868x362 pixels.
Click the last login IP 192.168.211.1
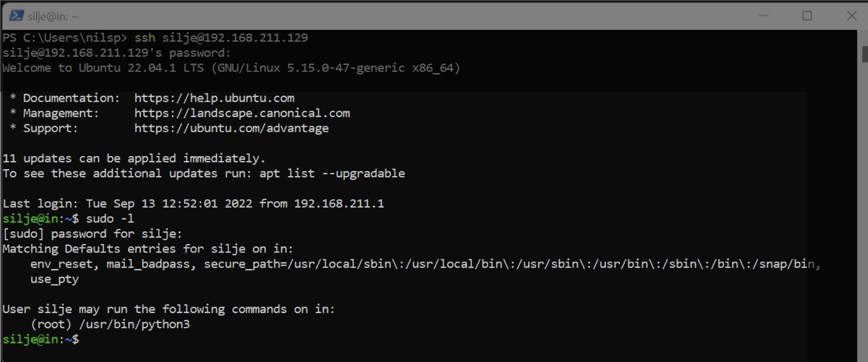(339, 204)
